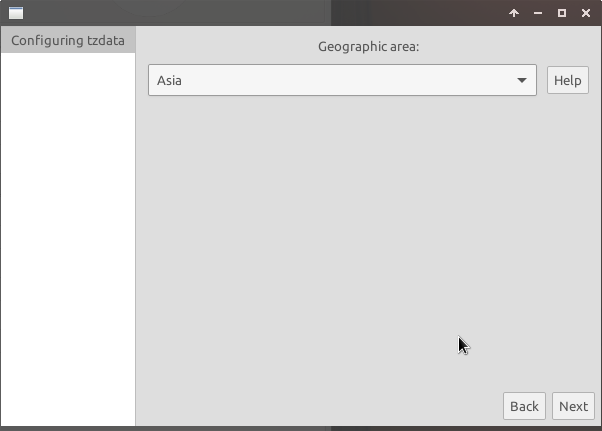The width and height of the screenshot is (602, 431).
Task: Click the triangle arrow of Geographic area combo
Action: [x=522, y=81]
